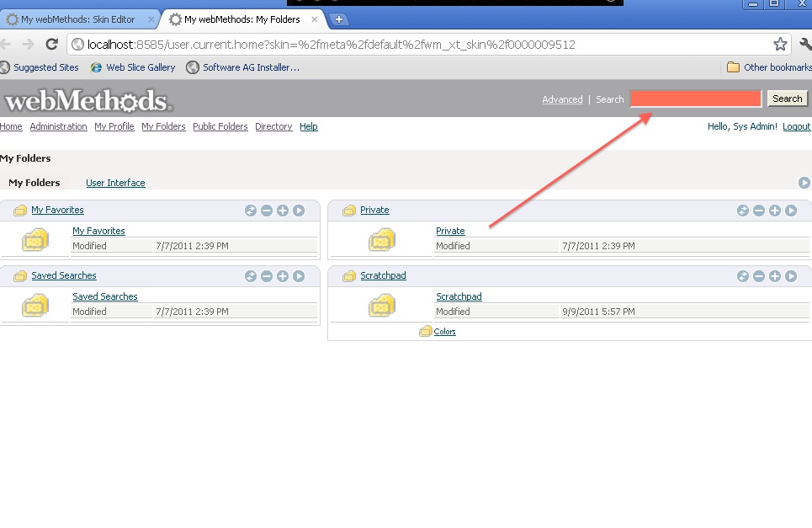Open My Profile in navigation bar
The image size is (812, 528).
(114, 126)
